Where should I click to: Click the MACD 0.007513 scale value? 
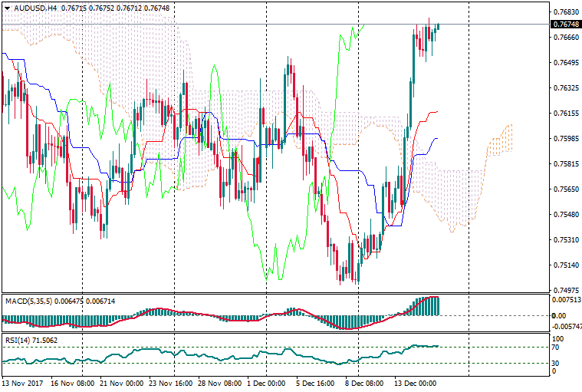(567, 301)
